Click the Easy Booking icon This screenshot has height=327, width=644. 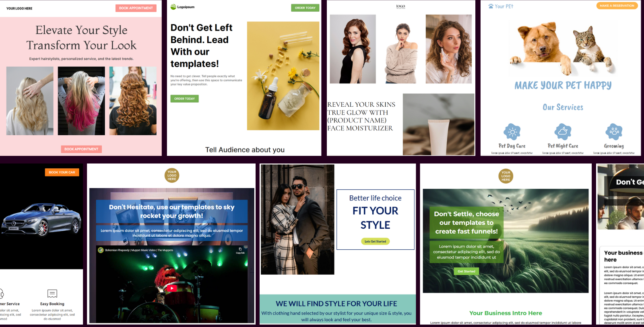(52, 294)
